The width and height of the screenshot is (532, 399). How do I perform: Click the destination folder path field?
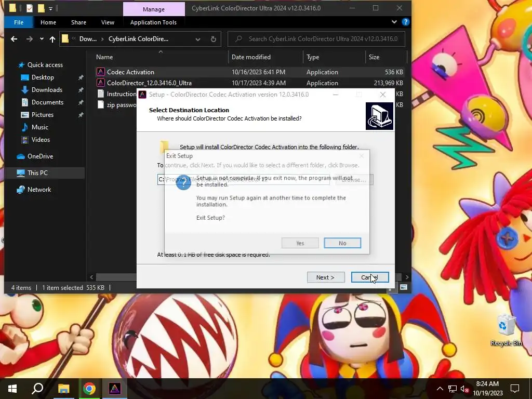243,179
